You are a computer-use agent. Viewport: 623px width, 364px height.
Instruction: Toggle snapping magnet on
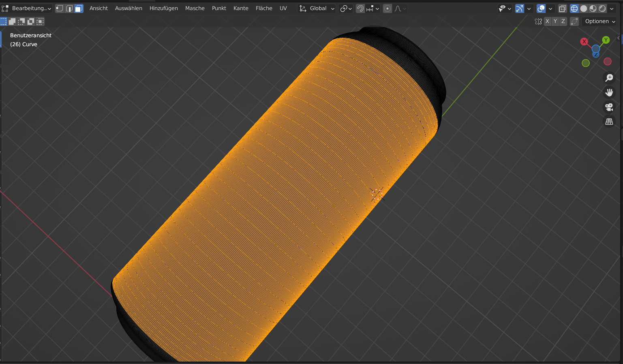pyautogui.click(x=360, y=9)
